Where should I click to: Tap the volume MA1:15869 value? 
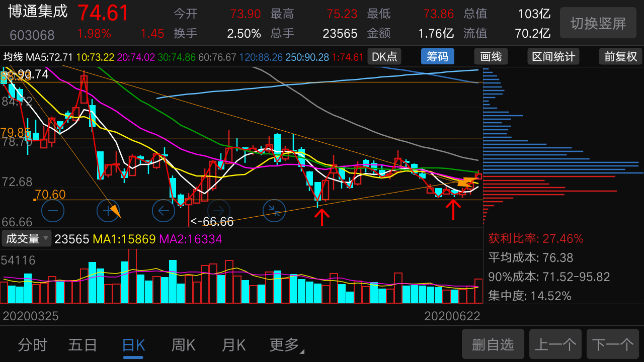tap(124, 239)
